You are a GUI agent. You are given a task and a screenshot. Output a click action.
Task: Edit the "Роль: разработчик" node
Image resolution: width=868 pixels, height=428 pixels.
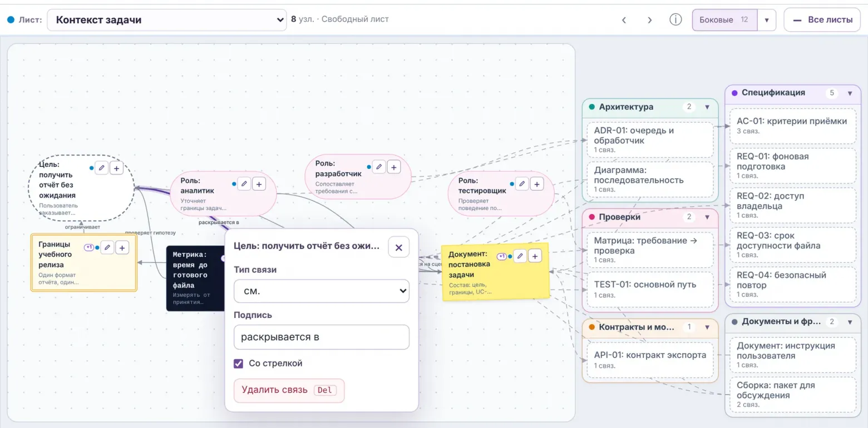(379, 166)
